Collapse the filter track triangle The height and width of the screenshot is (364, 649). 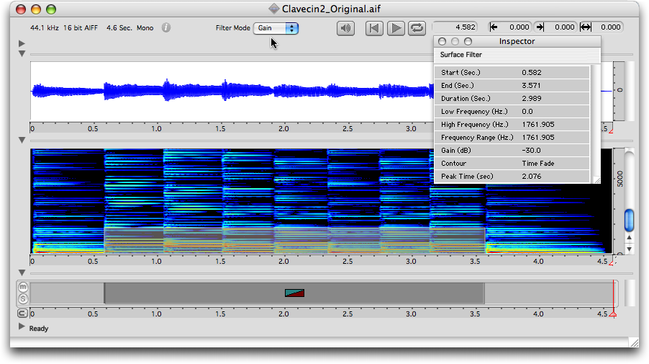22,272
